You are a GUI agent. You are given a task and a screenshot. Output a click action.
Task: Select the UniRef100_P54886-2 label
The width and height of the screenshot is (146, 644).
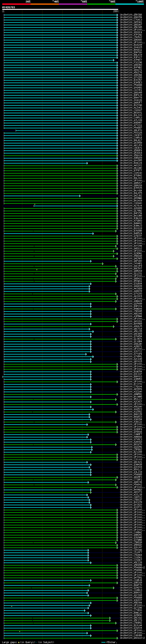pos(132,567)
